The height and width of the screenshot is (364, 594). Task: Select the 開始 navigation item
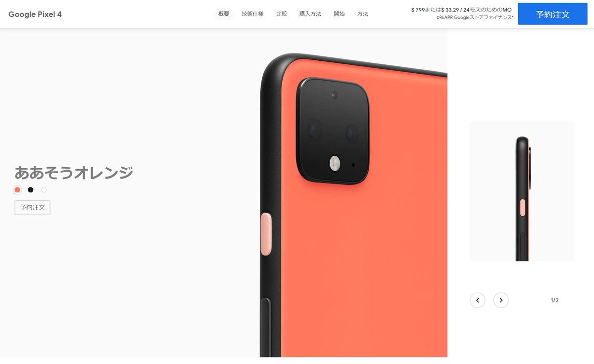(340, 14)
